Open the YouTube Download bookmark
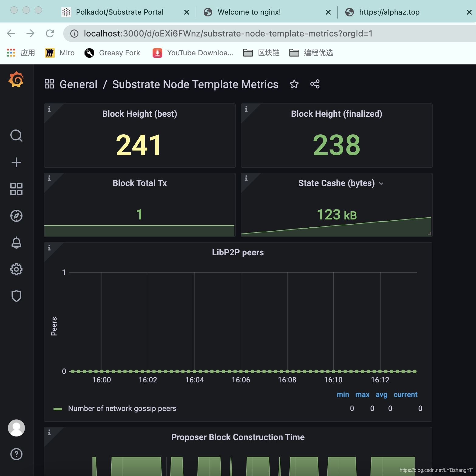 pos(193,53)
